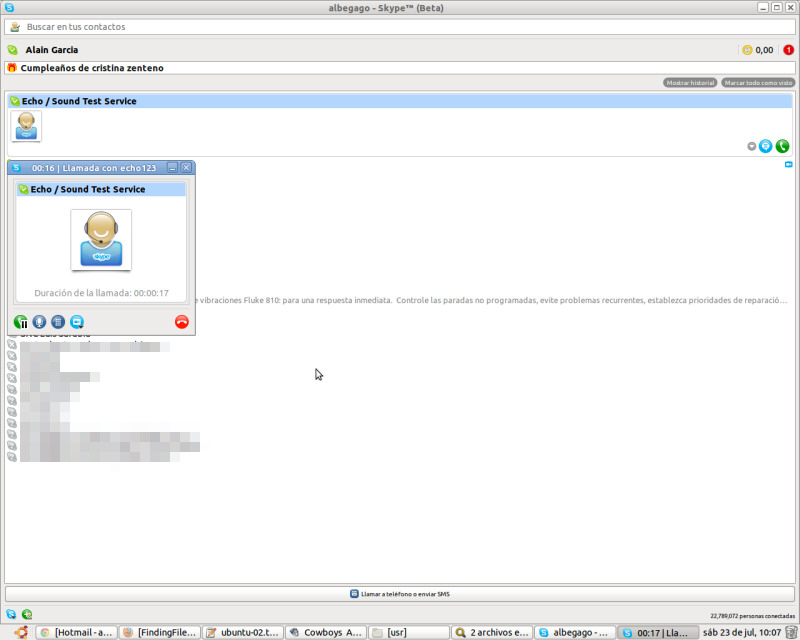Change online status next to Alain Garcia
Viewport: 800px width, 640px height.
[x=13, y=50]
